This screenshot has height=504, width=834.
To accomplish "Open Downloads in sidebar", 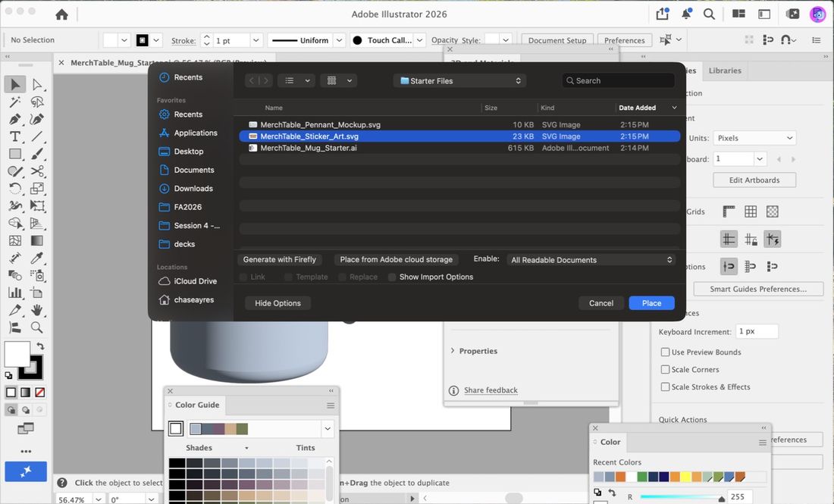I will 193,189.
